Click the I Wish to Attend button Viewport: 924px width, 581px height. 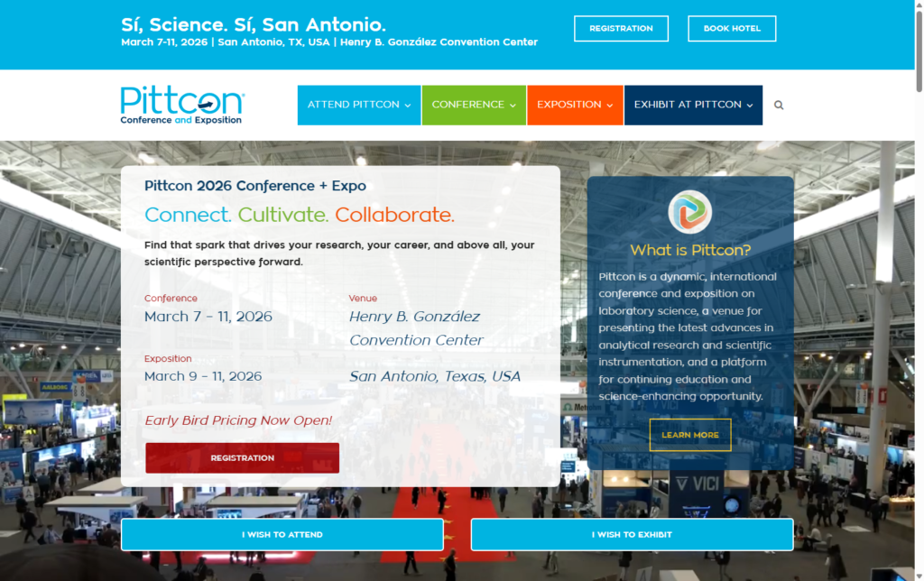click(x=282, y=535)
